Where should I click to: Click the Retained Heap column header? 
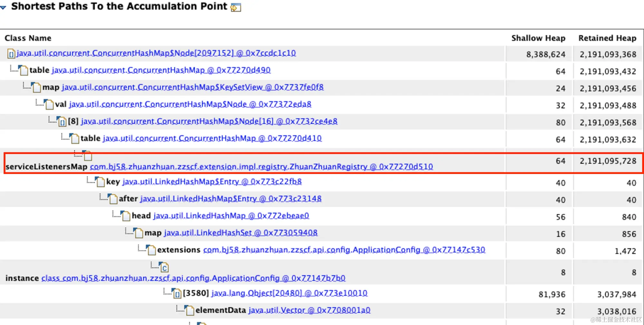click(607, 38)
